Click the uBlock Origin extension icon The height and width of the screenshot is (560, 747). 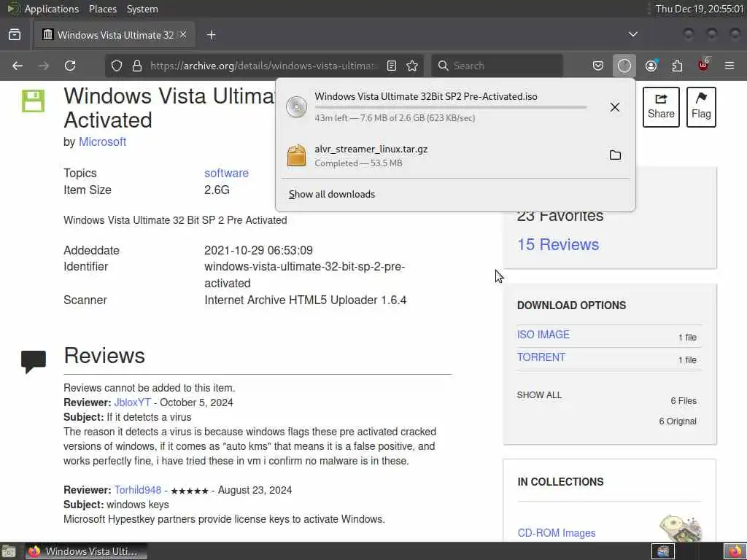click(704, 65)
